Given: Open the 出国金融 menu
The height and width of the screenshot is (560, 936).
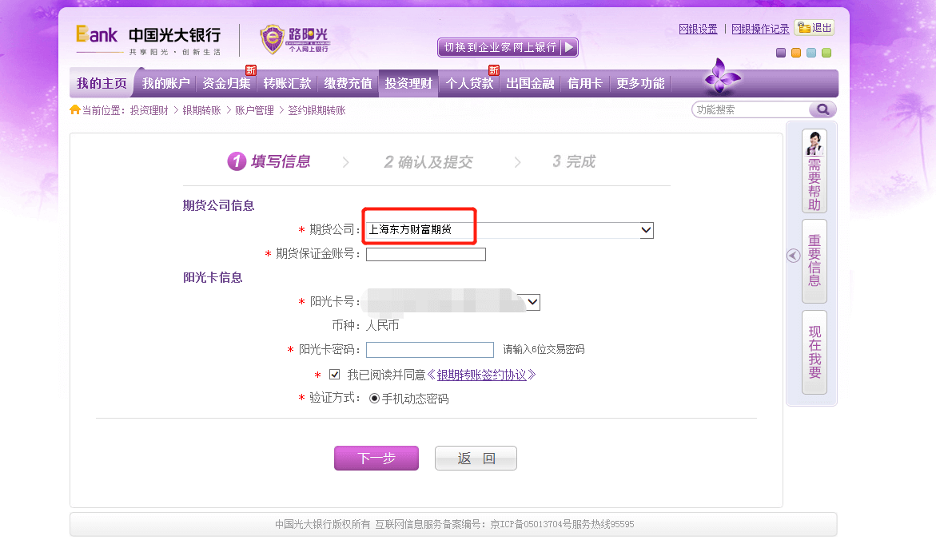Looking at the screenshot, I should [x=530, y=83].
